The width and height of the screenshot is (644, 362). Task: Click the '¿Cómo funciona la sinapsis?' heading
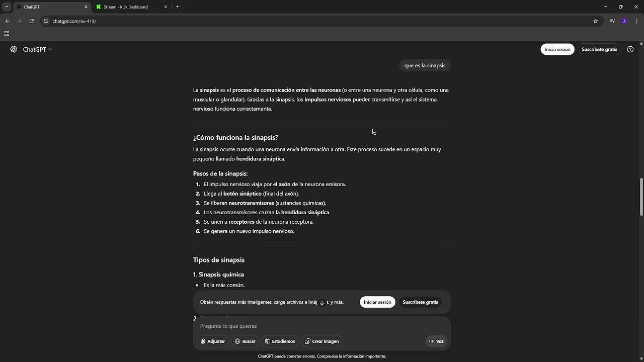(235, 137)
